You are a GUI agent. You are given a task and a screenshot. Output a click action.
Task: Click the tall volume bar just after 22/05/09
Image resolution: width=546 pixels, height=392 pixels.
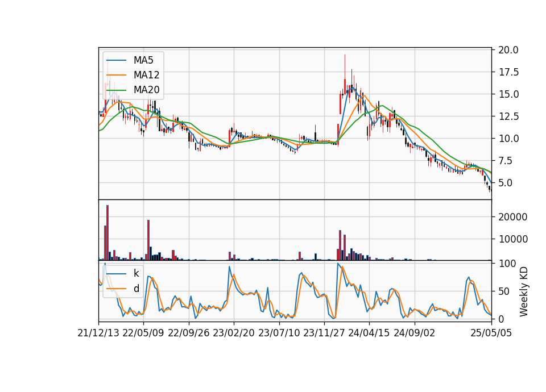(148, 240)
